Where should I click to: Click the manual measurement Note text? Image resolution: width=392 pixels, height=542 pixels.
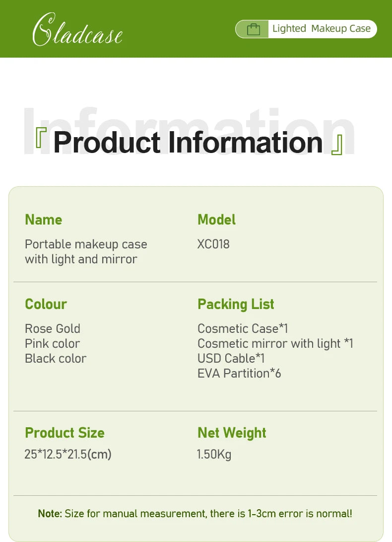click(195, 514)
